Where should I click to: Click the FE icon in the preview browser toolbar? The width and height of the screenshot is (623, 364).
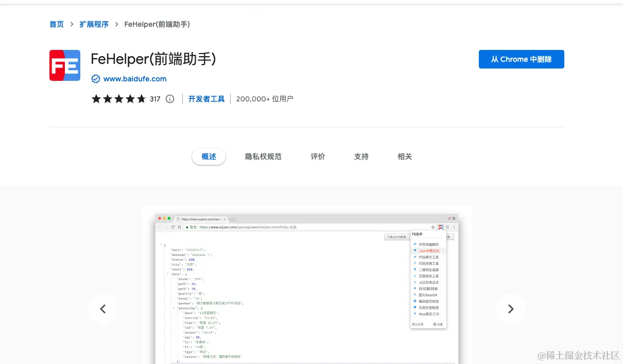441,227
